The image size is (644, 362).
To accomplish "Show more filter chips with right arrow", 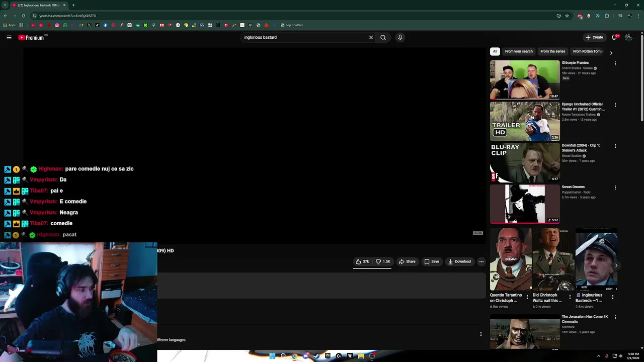I will click(611, 53).
